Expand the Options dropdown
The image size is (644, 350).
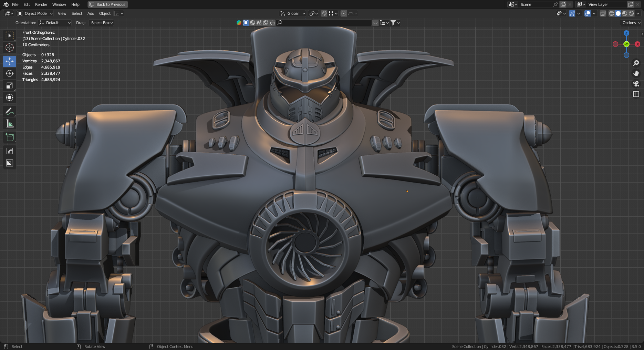click(631, 23)
